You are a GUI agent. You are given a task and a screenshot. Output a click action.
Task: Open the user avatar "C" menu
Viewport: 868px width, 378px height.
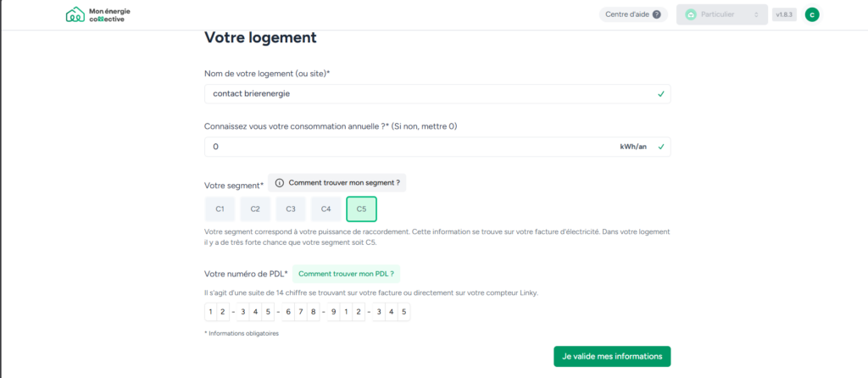(812, 14)
